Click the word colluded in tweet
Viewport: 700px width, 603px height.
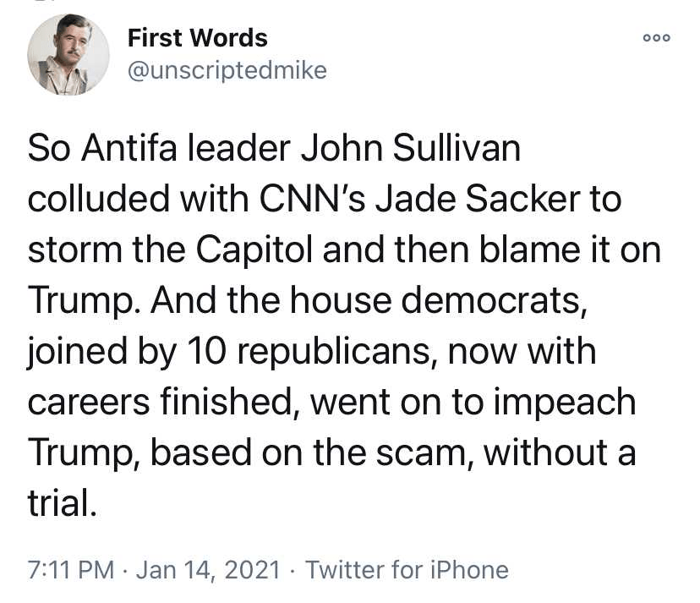tap(99, 200)
